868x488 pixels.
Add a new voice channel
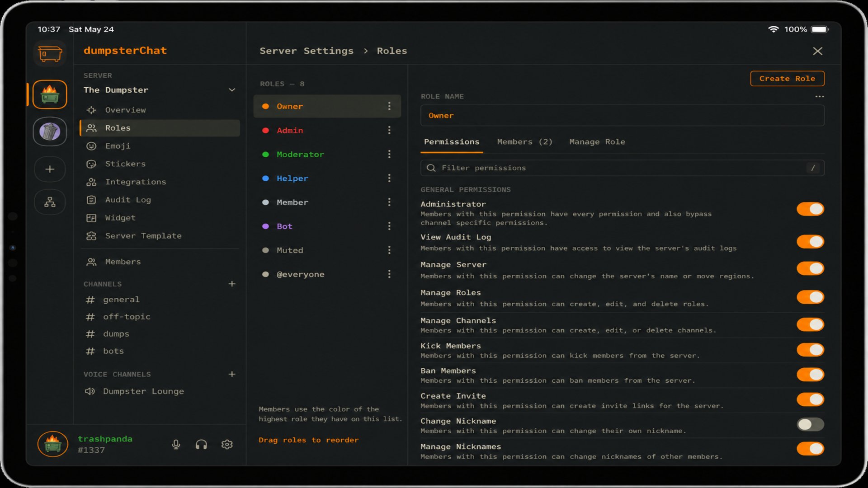[x=232, y=374]
